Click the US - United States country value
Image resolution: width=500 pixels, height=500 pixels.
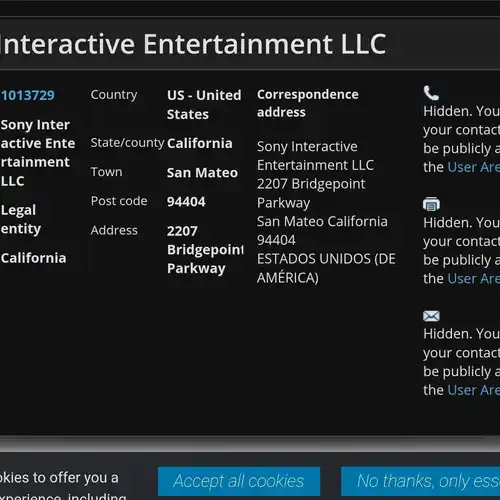[x=204, y=105]
